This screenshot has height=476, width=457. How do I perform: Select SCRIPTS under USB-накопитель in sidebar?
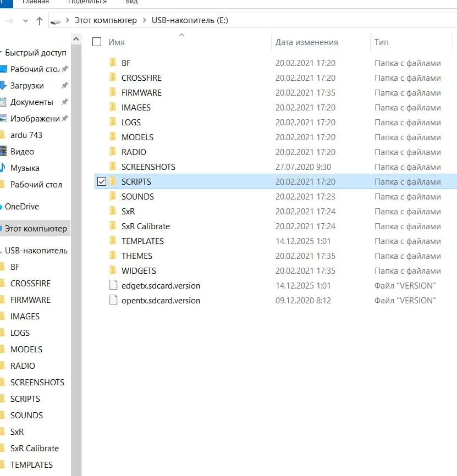click(x=25, y=398)
